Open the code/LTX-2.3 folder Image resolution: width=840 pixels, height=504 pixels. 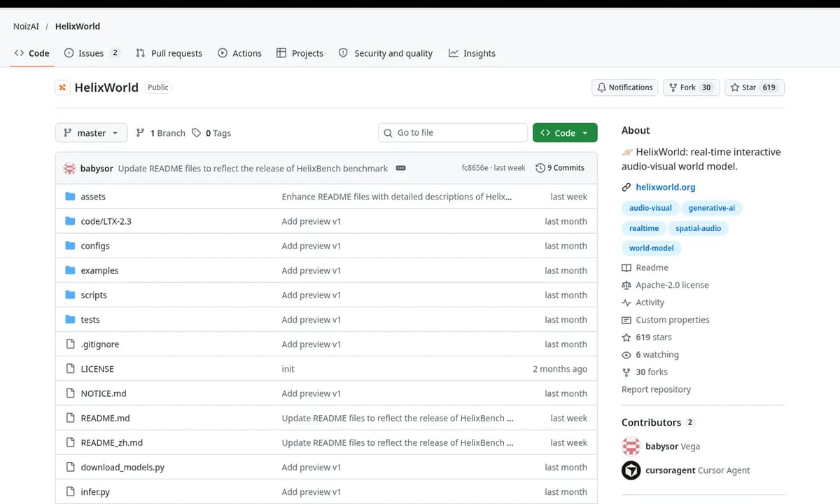pos(106,221)
